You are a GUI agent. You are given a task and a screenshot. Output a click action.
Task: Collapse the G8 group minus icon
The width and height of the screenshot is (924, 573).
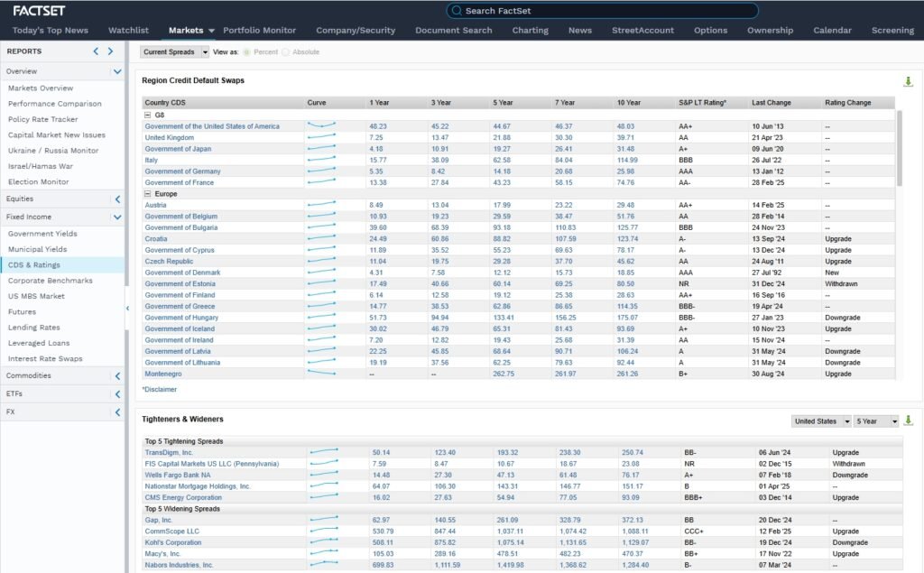147,115
